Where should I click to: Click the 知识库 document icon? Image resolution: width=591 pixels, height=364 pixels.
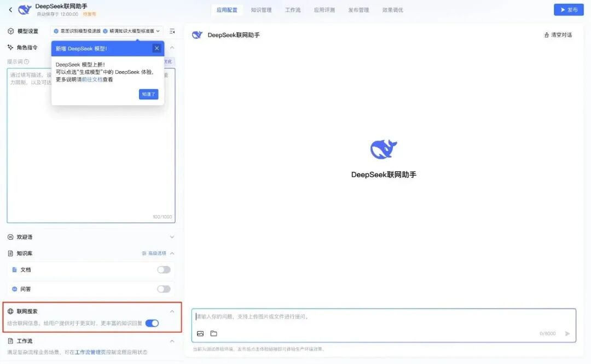[x=10, y=253]
